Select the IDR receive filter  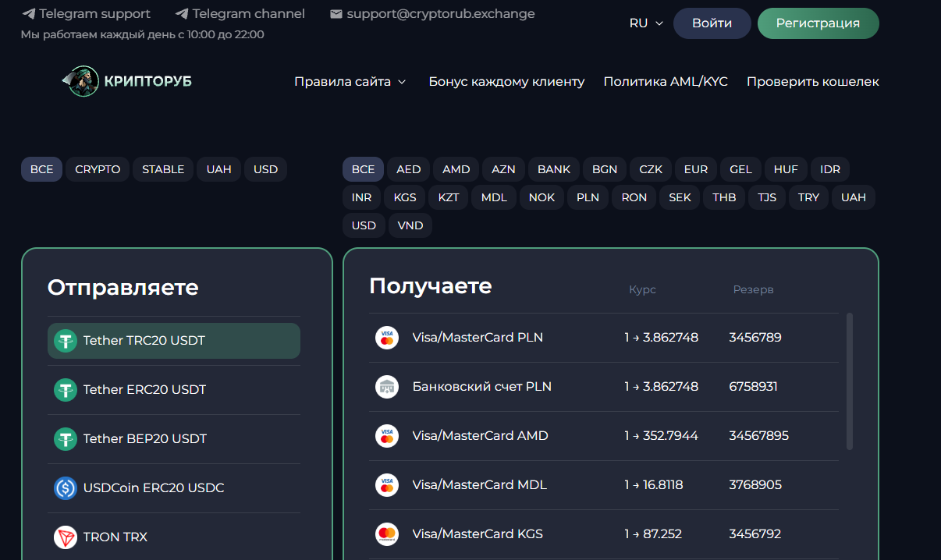click(830, 169)
